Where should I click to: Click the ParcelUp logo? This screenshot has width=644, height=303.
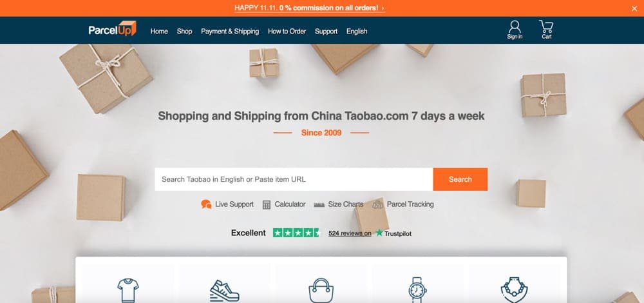112,29
